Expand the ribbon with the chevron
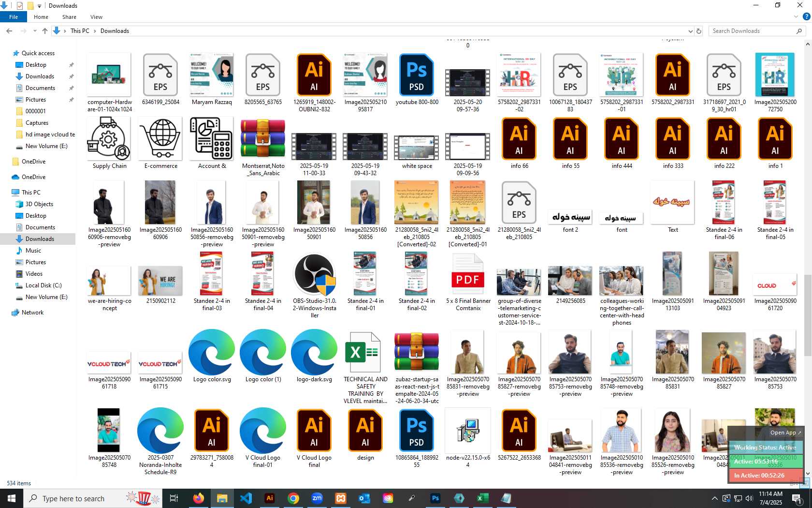Screen dimensions: 812x508 [796, 16]
